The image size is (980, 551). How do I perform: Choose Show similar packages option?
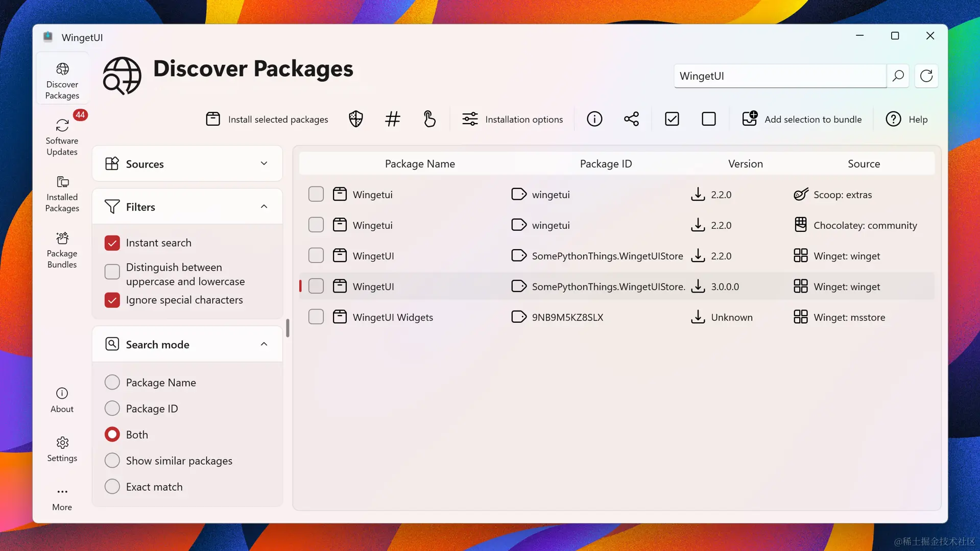(112, 460)
